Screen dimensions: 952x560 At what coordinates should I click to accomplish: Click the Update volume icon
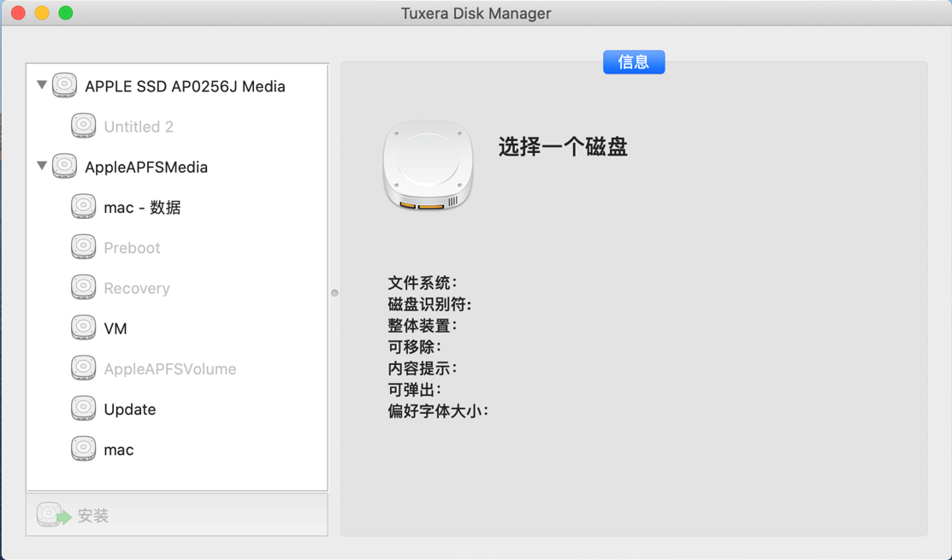click(83, 409)
